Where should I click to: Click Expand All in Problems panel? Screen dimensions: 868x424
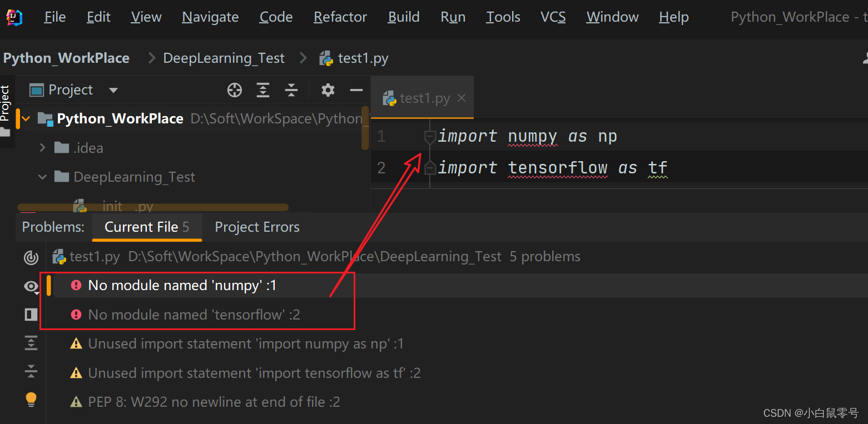click(x=31, y=343)
